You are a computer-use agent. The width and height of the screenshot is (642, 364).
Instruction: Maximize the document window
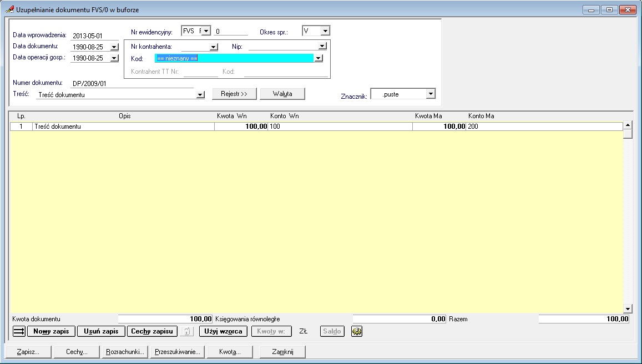pos(609,9)
